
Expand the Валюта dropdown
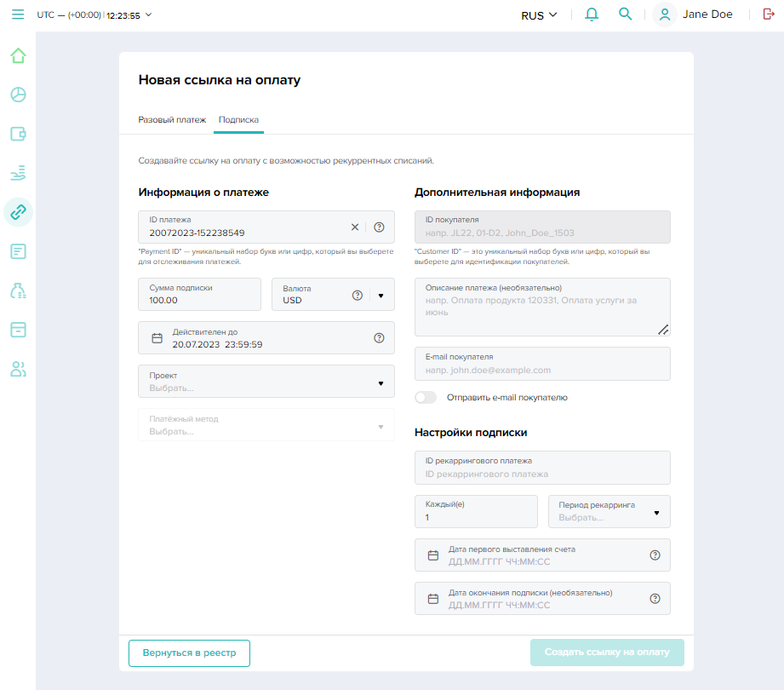pyautogui.click(x=381, y=296)
